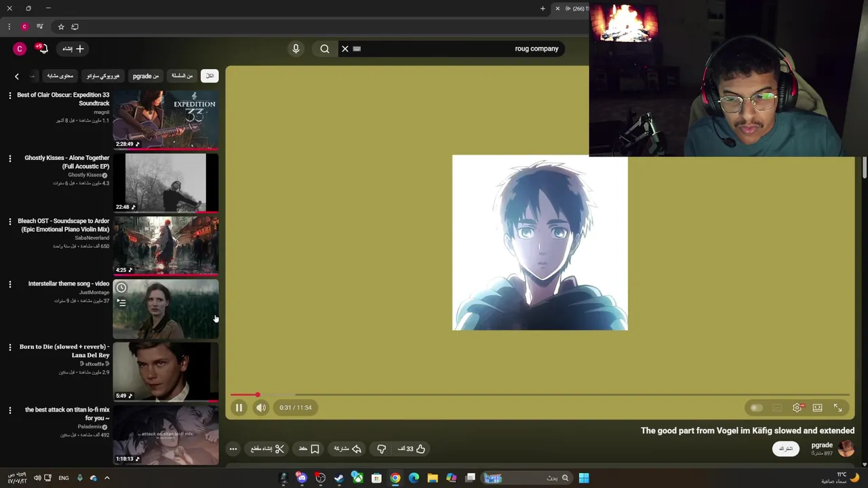
Task: Share the video with the arrow button
Action: 347,449
